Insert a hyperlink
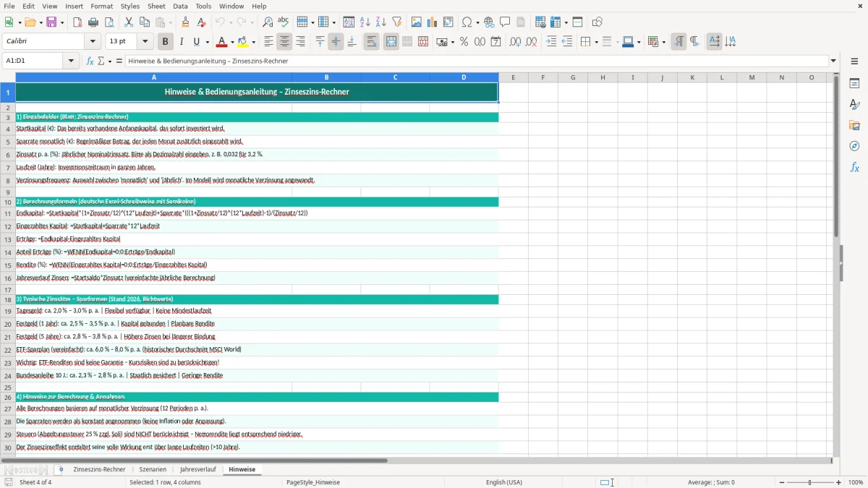This screenshot has height=488, width=868. coord(489,22)
